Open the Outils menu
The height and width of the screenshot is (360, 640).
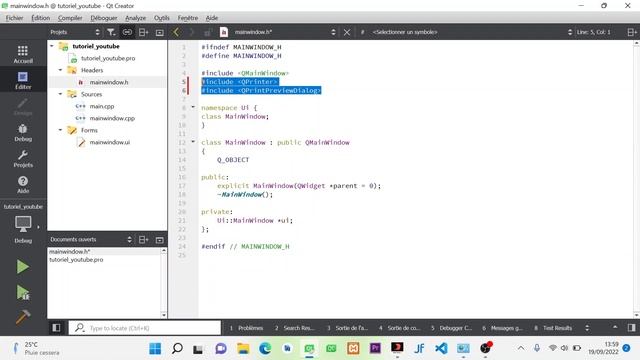point(162,18)
